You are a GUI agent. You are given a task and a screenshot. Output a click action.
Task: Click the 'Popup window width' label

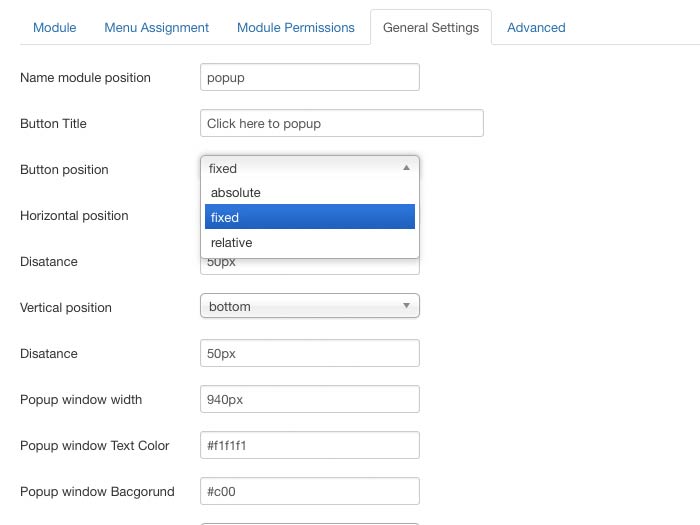point(81,400)
